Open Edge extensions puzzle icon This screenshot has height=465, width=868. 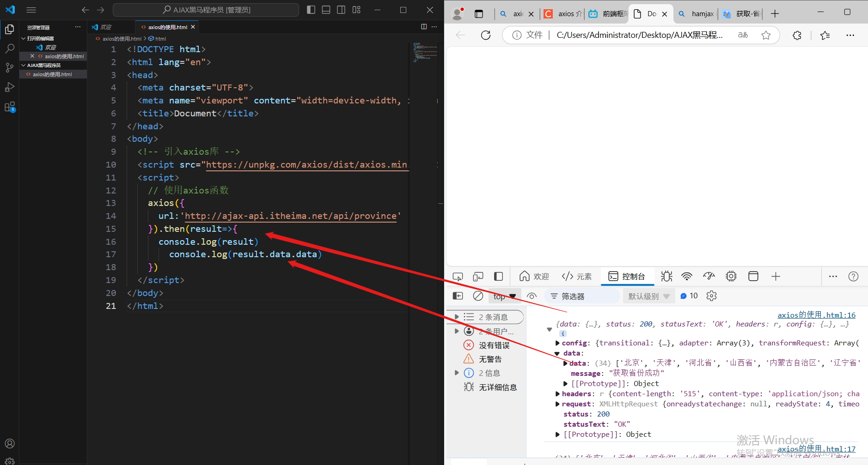[797, 35]
